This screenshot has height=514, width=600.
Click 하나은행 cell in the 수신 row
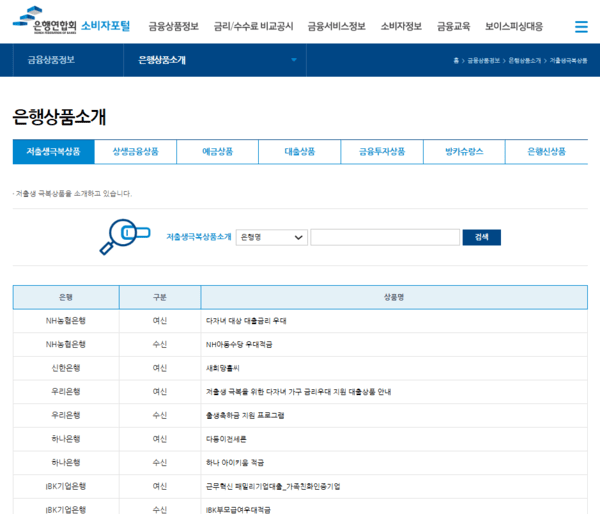tap(66, 463)
